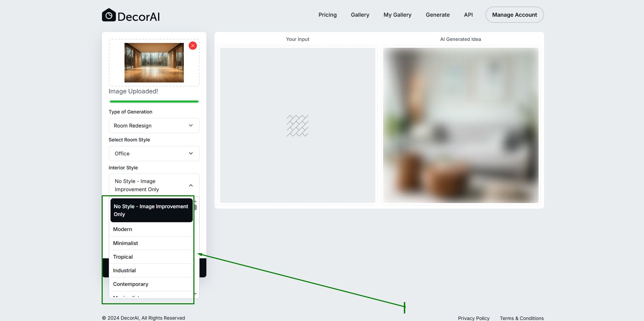Screen dimensions: 644x321
Task: Click the Generate navigation item
Action: (438, 15)
